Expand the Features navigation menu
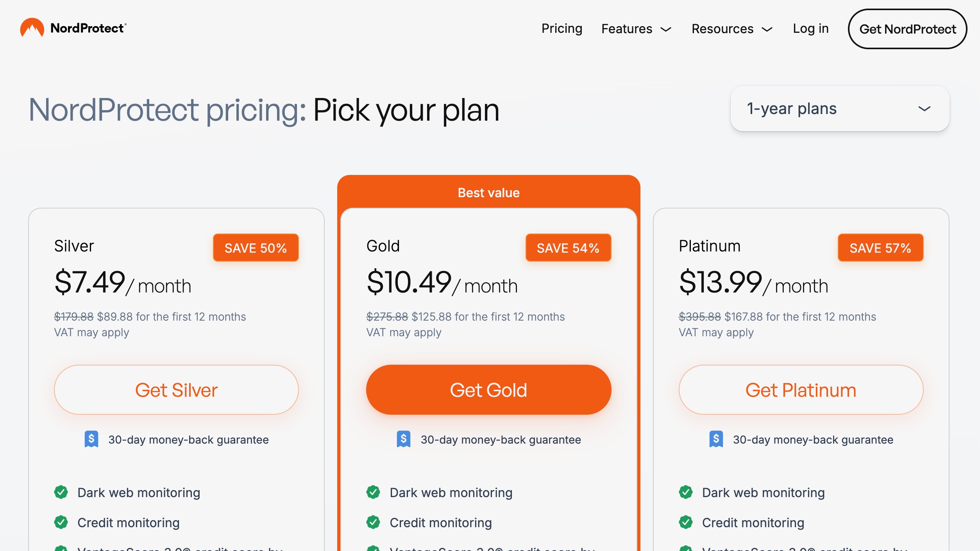Viewport: 980px width, 551px height. coord(636,29)
